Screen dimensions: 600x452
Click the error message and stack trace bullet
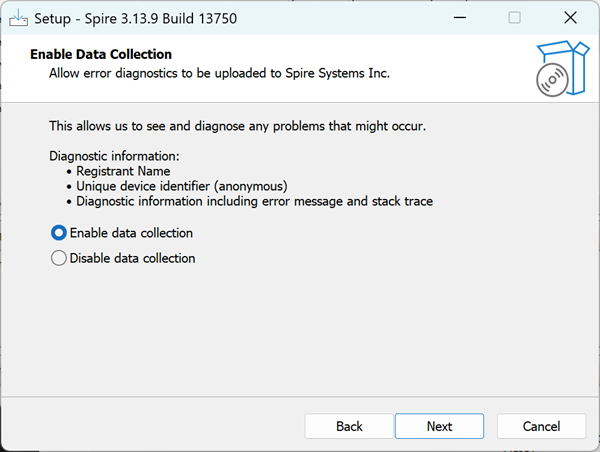pyautogui.click(x=254, y=201)
